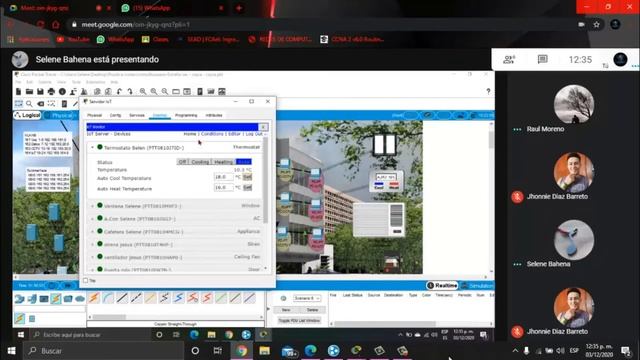Click Auto Heat Temperature input field
This screenshot has height=360, width=640.
coord(224,188)
